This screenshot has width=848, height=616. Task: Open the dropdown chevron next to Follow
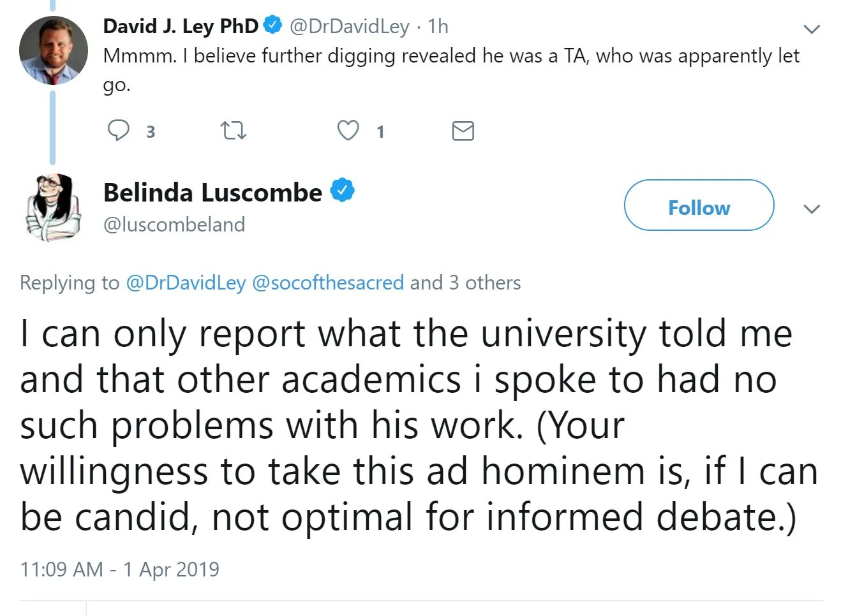[811, 209]
